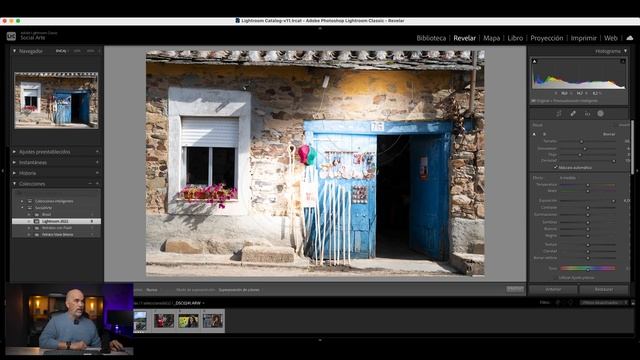Toggle filmstrip filter switch at far right
Screen dimensions: 640x360
pos(633,302)
